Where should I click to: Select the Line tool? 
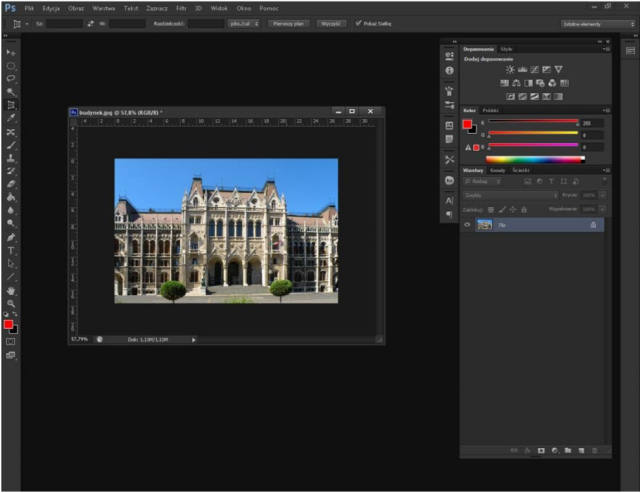pyautogui.click(x=11, y=277)
